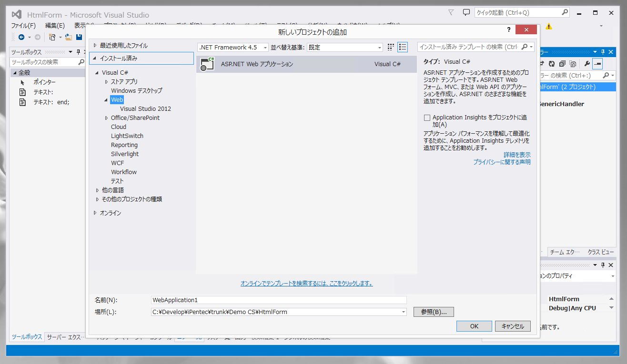Select the Windows デスクトップ tree item
Viewport: 627px width, 364px height.
click(137, 91)
